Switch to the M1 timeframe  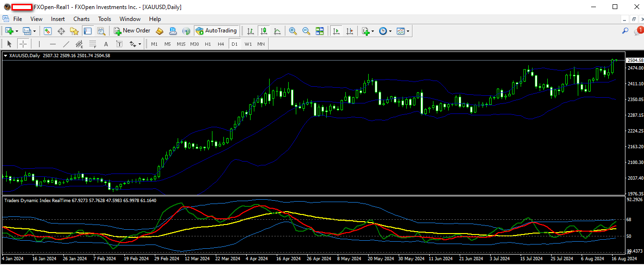154,44
